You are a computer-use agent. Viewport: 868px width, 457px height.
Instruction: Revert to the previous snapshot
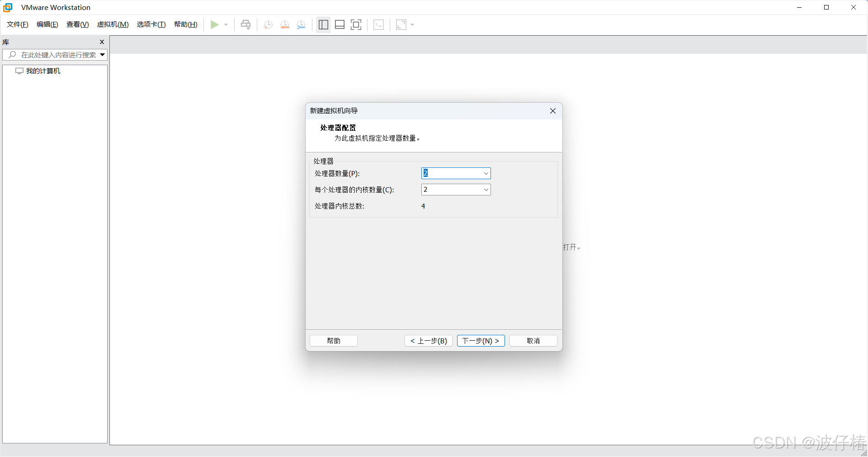pos(284,25)
